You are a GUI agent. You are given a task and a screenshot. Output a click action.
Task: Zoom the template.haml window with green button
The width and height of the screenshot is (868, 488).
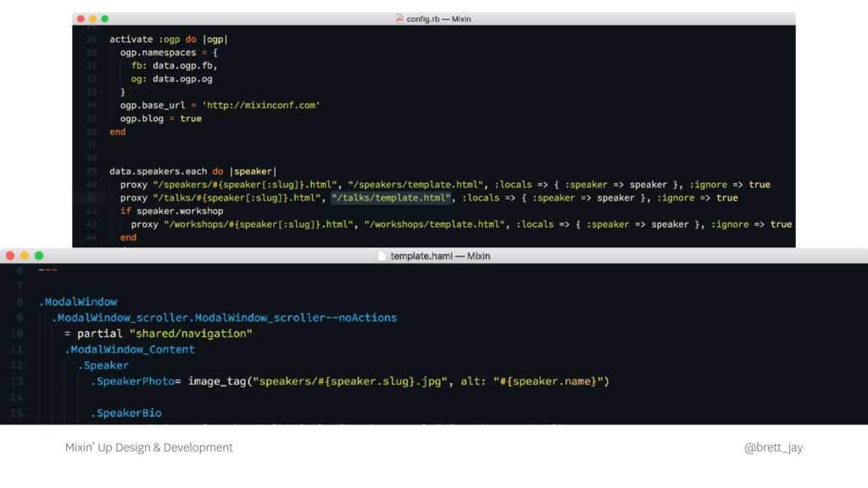tap(39, 256)
